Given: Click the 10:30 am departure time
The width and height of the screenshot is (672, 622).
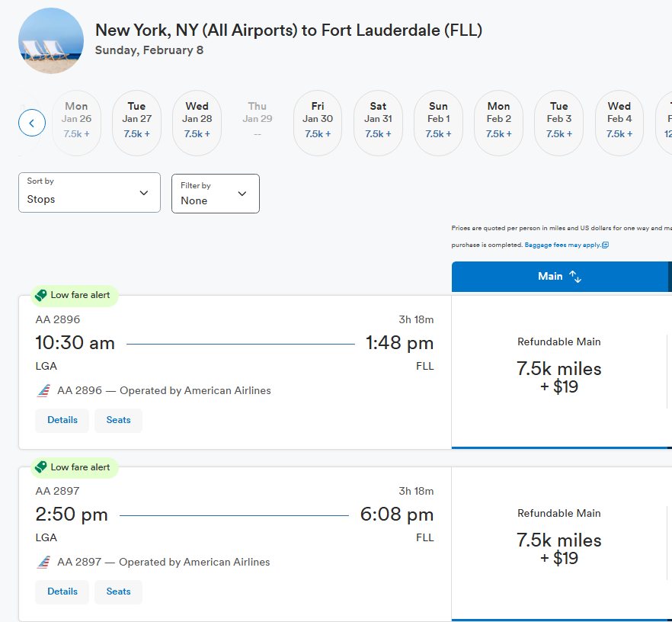Looking at the screenshot, I should pyautogui.click(x=75, y=343).
